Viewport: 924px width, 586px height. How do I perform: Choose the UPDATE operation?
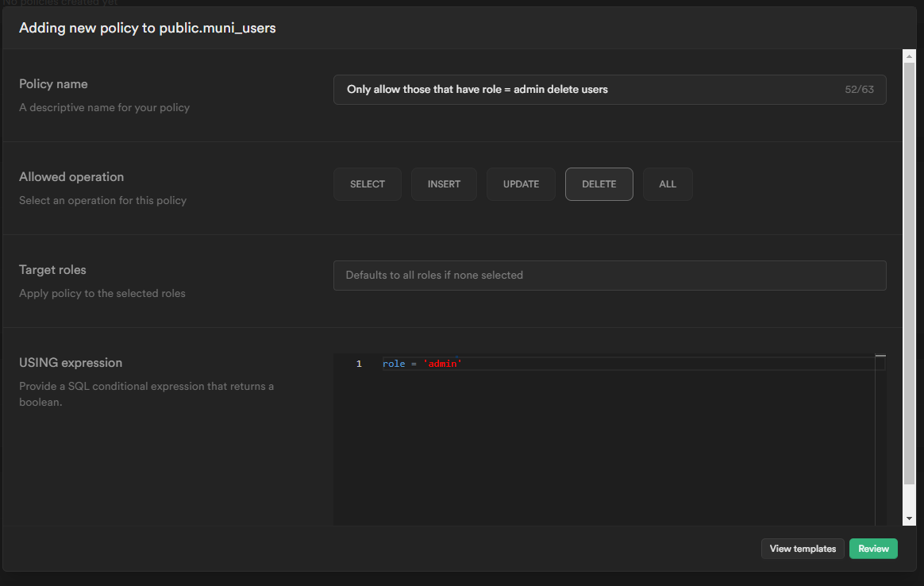521,184
